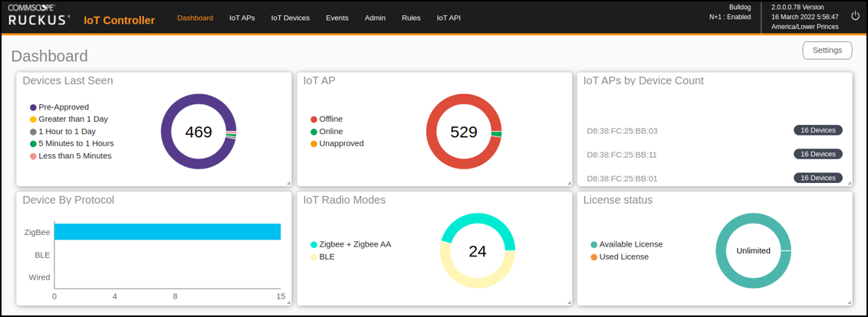Click the 24 radio modes donut center
Screen dimensions: 868x317
[477, 251]
